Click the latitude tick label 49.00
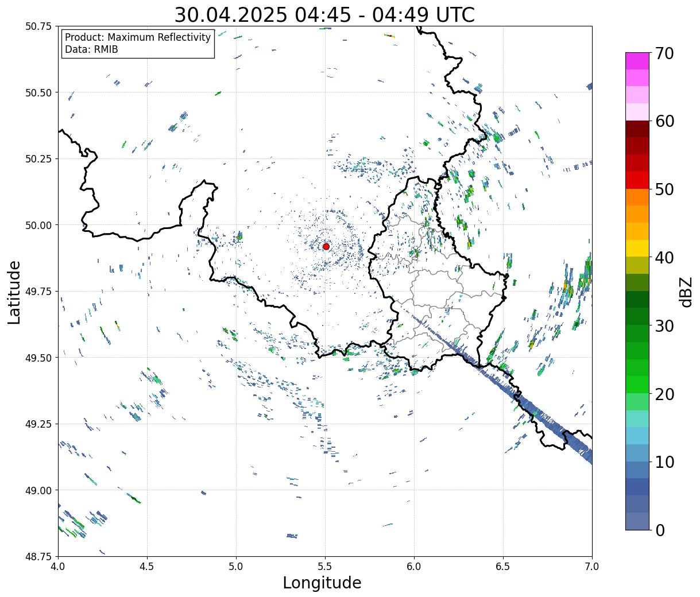The width and height of the screenshot is (700, 597). point(38,490)
